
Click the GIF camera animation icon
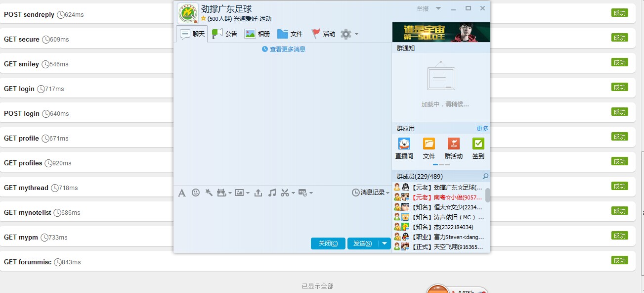coord(221,193)
